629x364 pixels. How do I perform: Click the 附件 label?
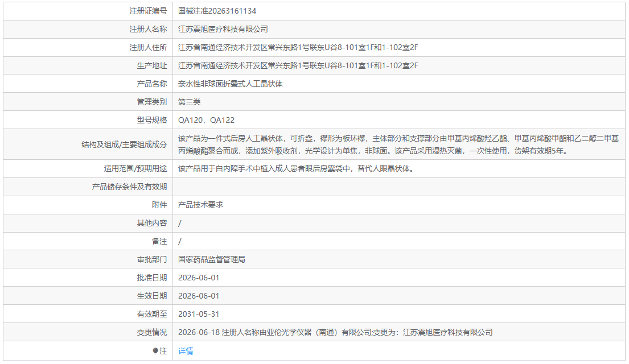[159, 205]
